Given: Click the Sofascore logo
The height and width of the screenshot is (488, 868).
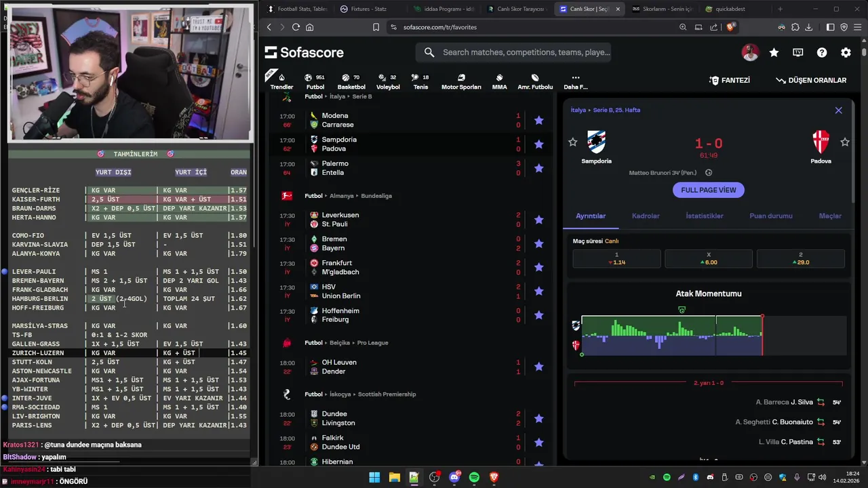Looking at the screenshot, I should coord(304,52).
